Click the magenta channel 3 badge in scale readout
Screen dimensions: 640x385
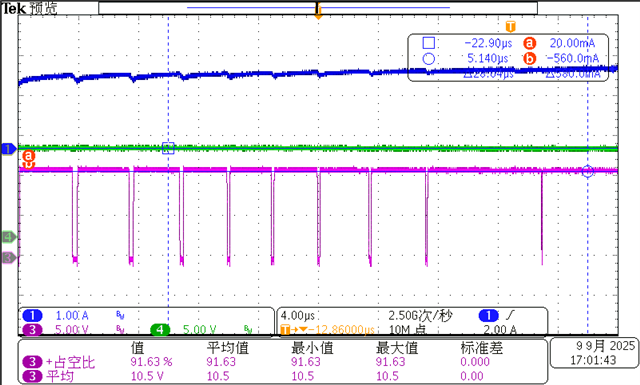pos(32,329)
